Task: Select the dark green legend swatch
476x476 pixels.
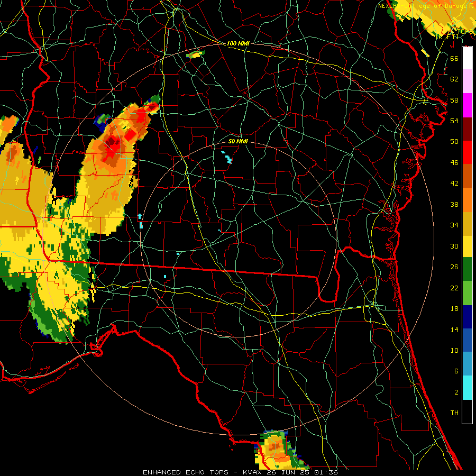Action: [x=467, y=269]
